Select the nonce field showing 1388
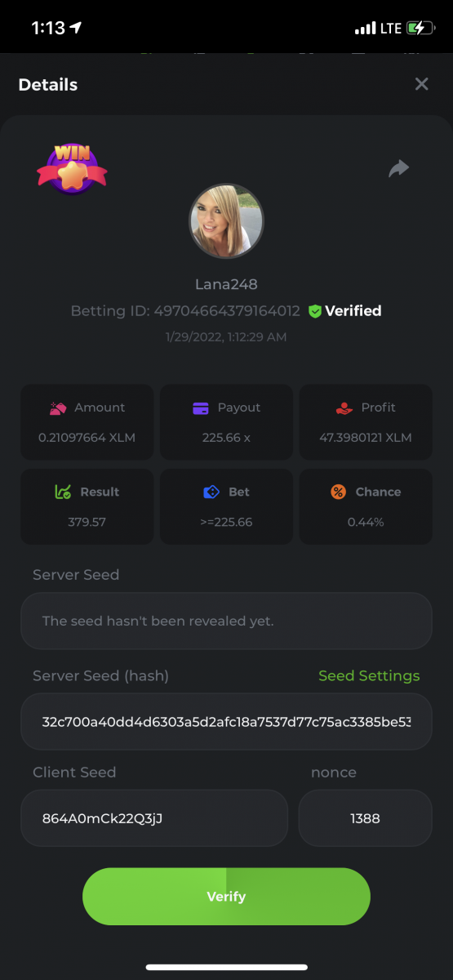Viewport: 453px width, 980px height. [x=365, y=818]
